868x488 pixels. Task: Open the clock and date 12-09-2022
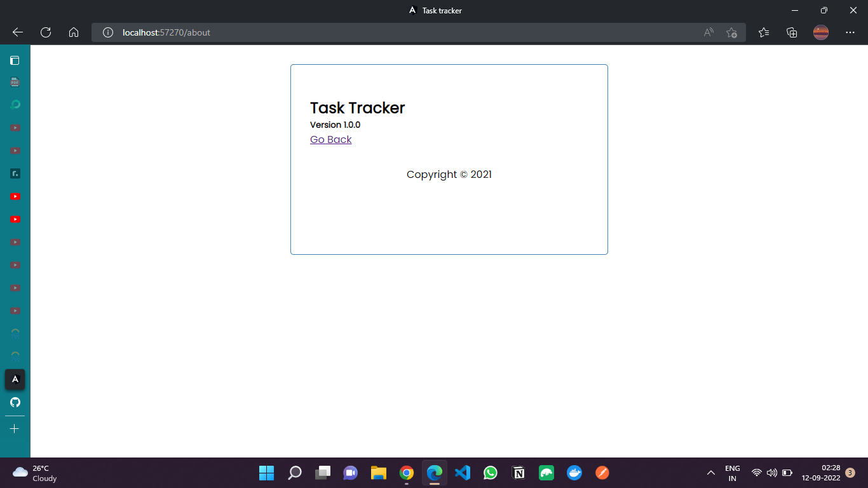tap(821, 473)
